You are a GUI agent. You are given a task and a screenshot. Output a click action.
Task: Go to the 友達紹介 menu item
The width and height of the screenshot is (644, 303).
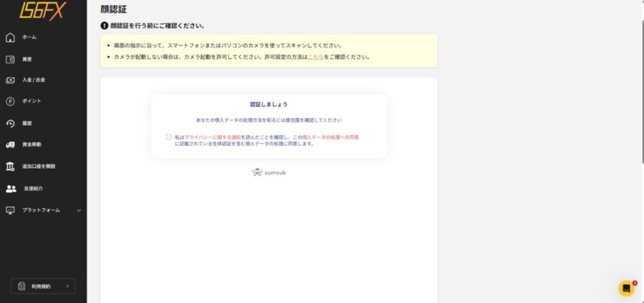(x=33, y=188)
